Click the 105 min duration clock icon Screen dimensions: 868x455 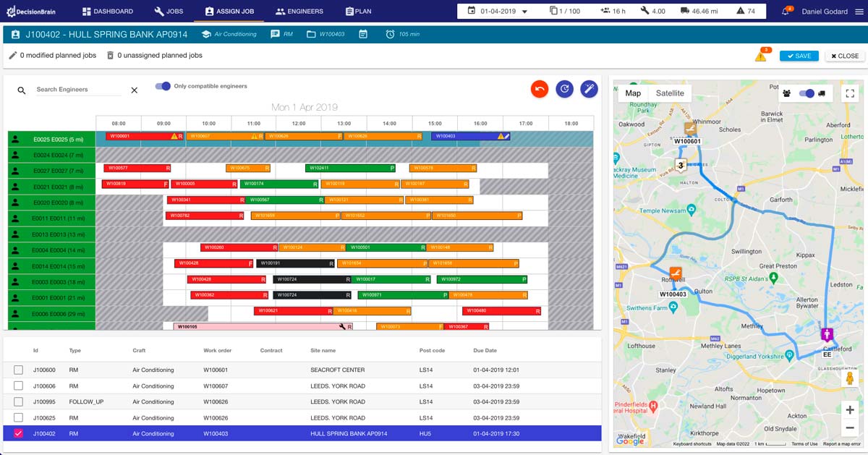[x=391, y=34]
